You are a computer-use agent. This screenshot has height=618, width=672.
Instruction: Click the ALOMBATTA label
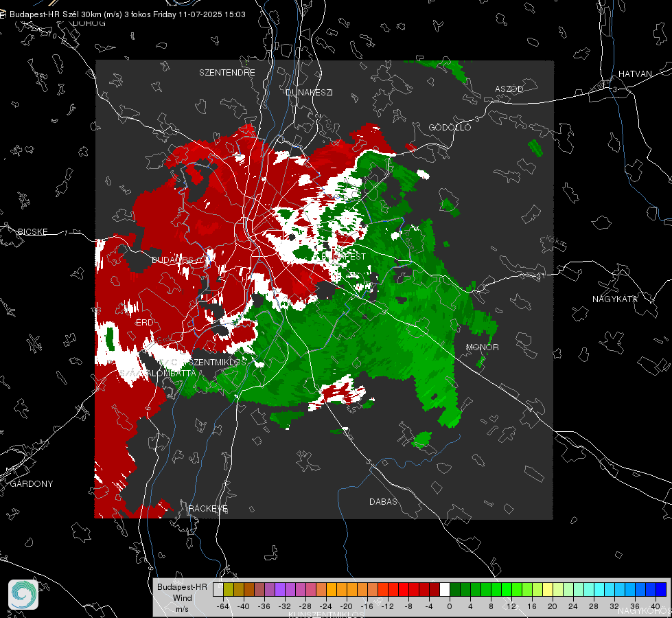[x=171, y=373]
